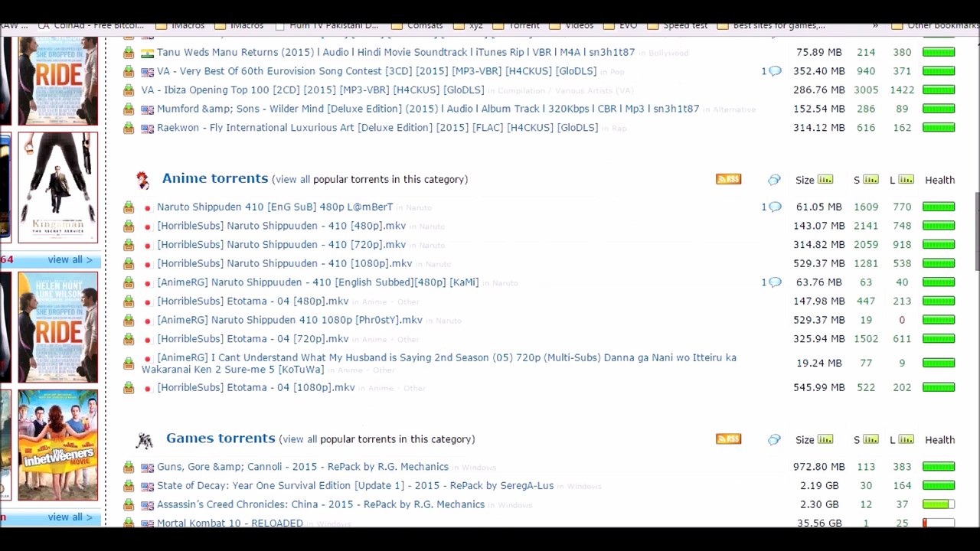980x551 pixels.
Task: Click download icon for Mumford & Sons Wilder Mind
Action: [x=129, y=109]
